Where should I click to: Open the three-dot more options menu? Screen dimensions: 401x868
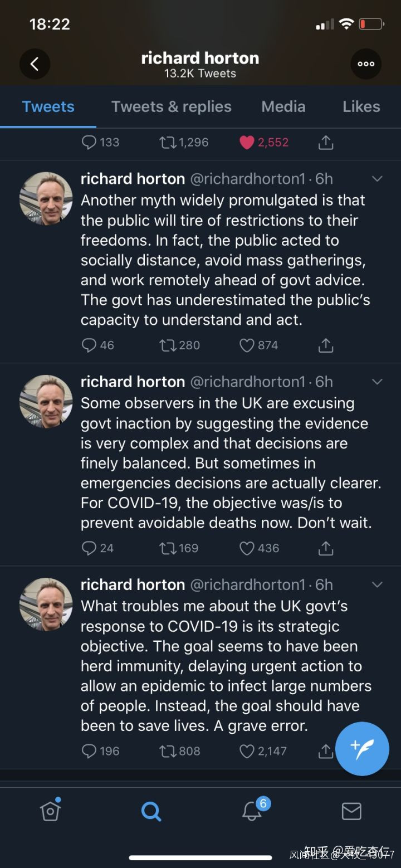click(x=366, y=64)
